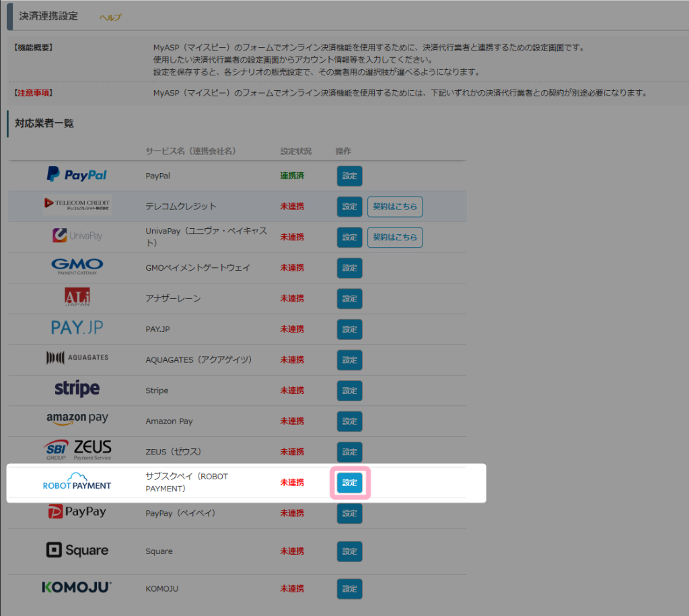Open 設定 for Stripe
Image resolution: width=689 pixels, height=616 pixels.
click(349, 390)
